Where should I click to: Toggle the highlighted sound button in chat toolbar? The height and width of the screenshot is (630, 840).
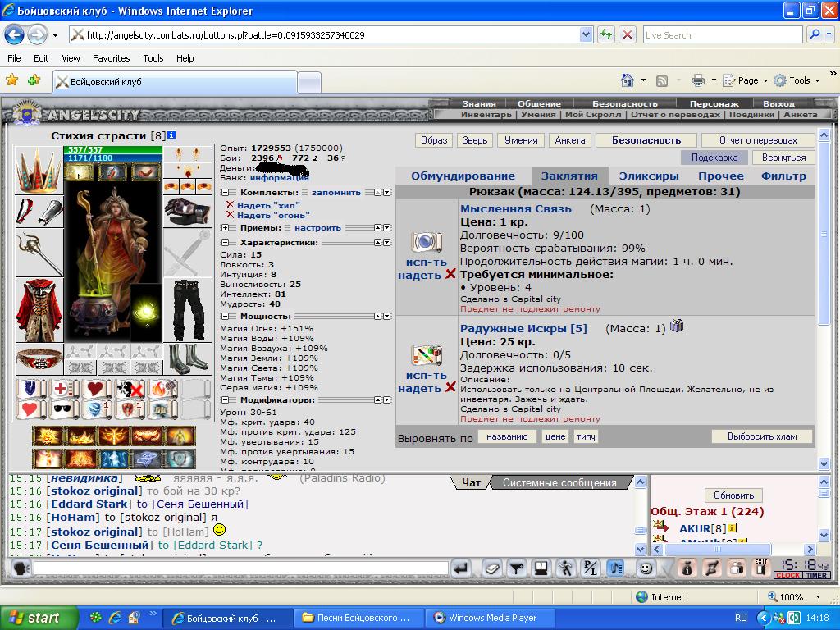615,568
